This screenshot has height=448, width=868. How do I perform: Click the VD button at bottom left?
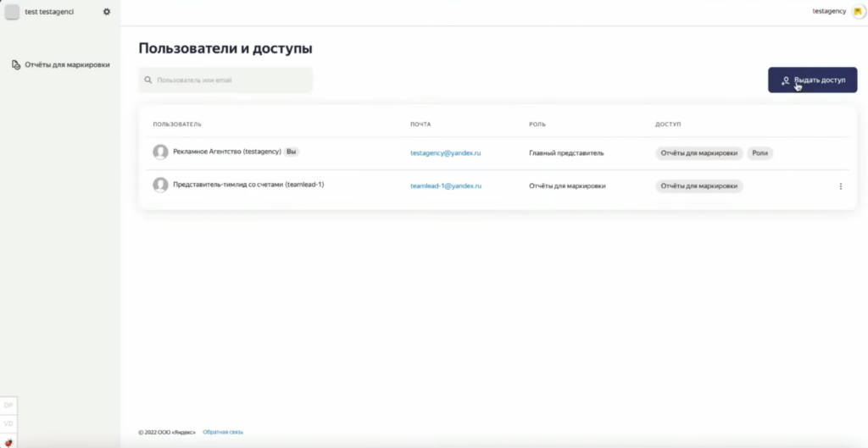[x=8, y=423]
